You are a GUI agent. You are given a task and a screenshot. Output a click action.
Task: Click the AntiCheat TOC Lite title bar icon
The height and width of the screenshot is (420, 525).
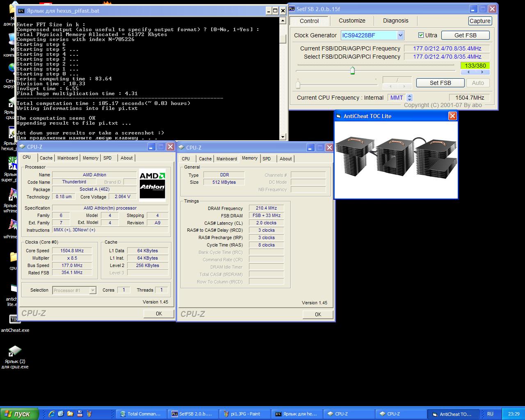click(339, 116)
